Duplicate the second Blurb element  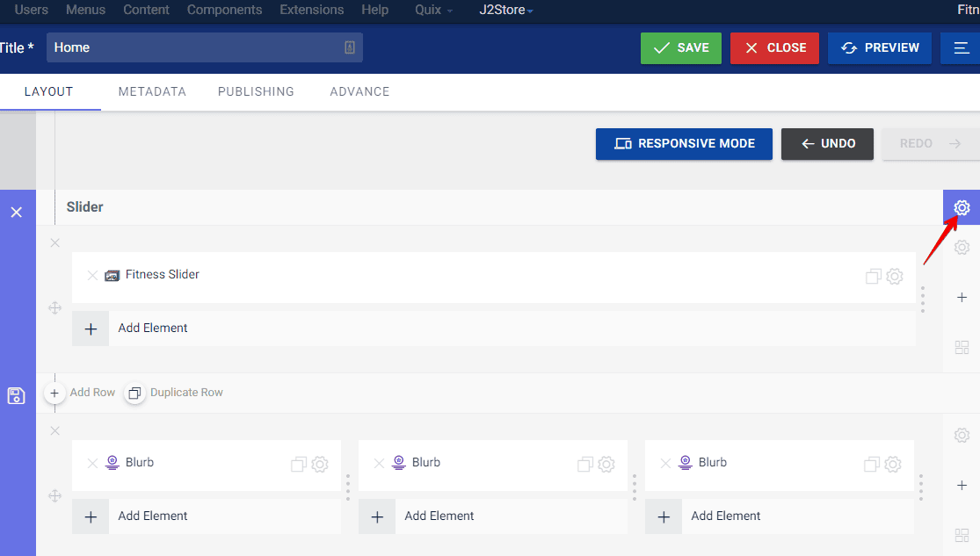pyautogui.click(x=584, y=464)
